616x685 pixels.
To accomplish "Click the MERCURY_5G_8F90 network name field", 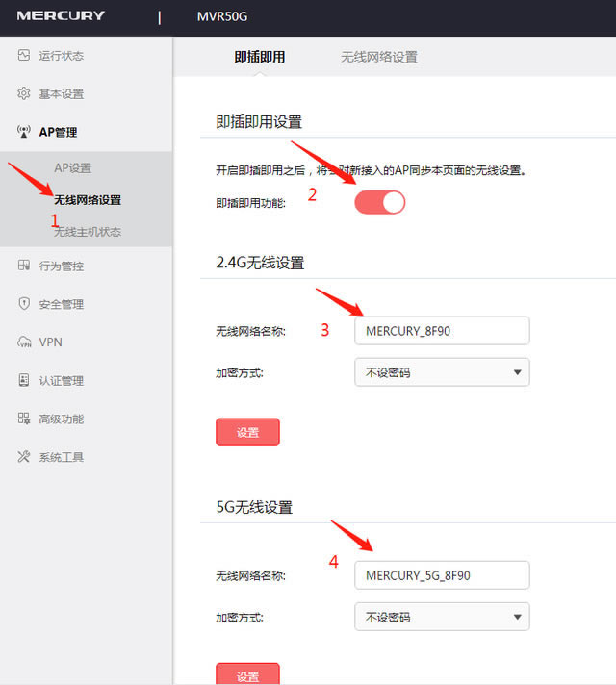I will point(442,575).
